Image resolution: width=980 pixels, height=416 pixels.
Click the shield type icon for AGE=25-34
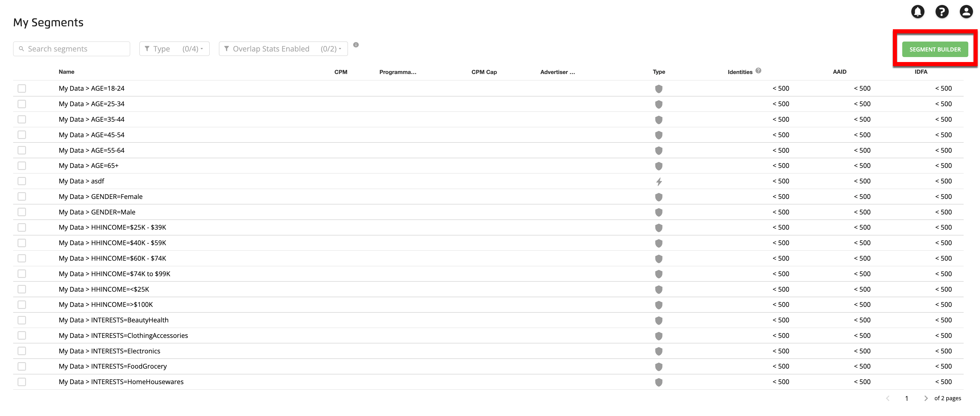659,104
